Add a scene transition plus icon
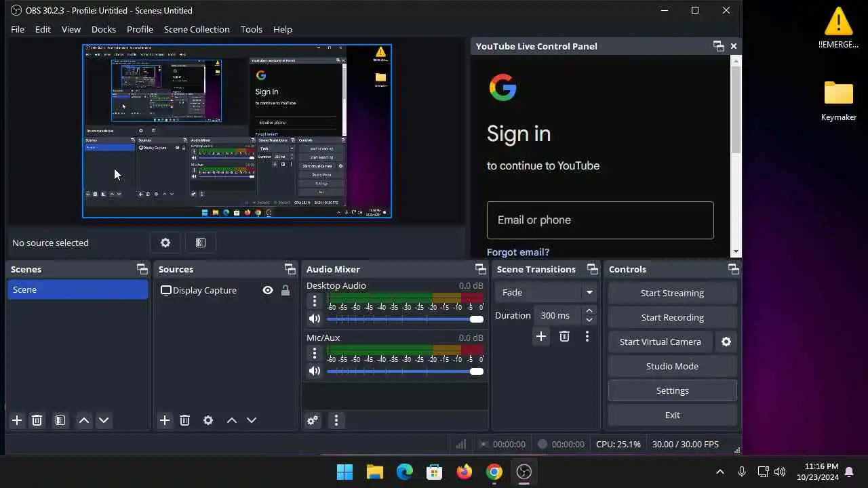 click(541, 336)
